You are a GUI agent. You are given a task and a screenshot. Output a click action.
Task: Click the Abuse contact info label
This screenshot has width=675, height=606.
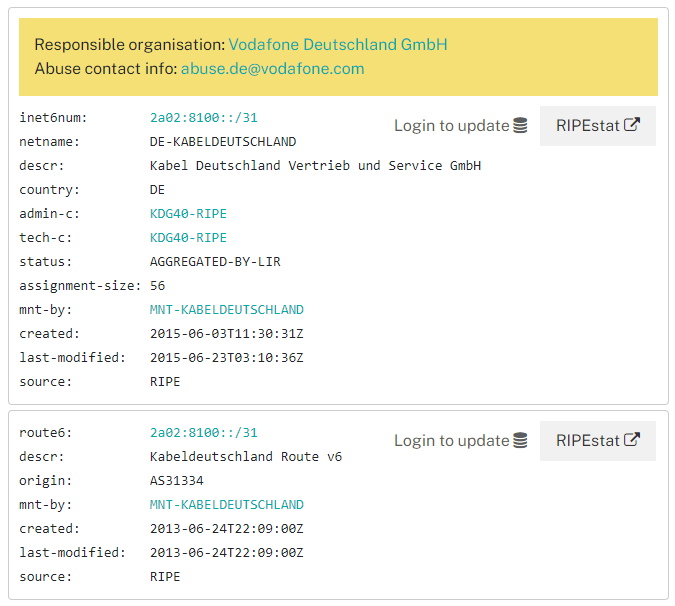[106, 68]
